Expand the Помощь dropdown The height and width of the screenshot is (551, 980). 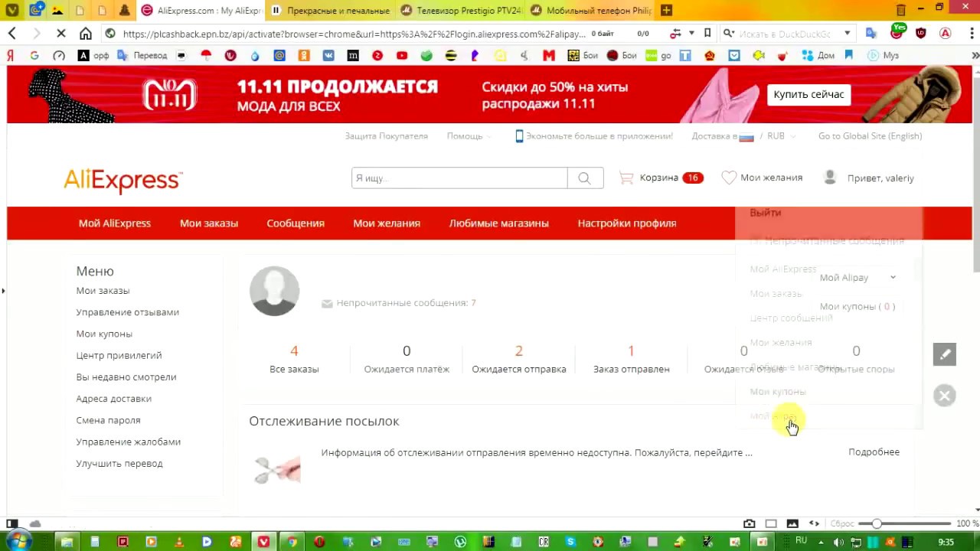click(x=469, y=136)
